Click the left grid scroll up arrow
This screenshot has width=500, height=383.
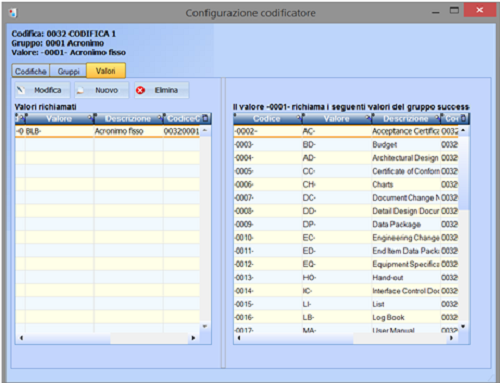point(205,131)
